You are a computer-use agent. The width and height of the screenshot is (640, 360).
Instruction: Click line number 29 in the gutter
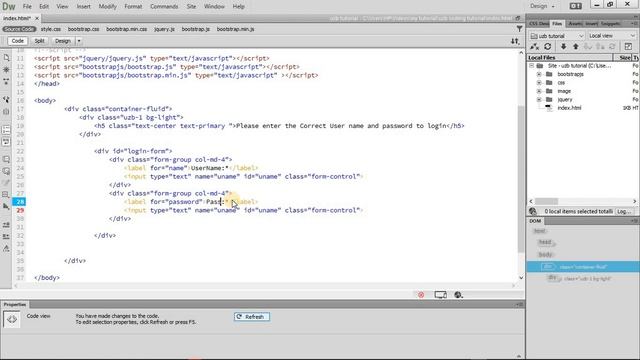point(20,210)
